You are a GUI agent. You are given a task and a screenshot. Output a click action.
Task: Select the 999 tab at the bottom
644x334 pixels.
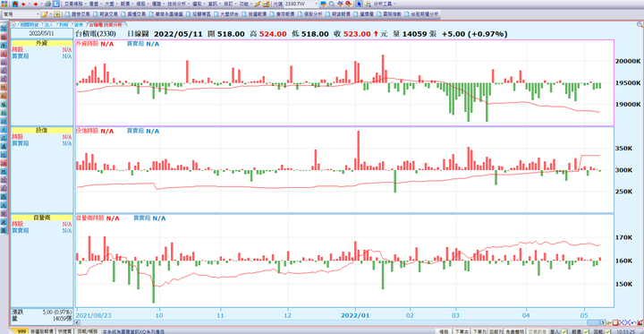click(x=21, y=330)
